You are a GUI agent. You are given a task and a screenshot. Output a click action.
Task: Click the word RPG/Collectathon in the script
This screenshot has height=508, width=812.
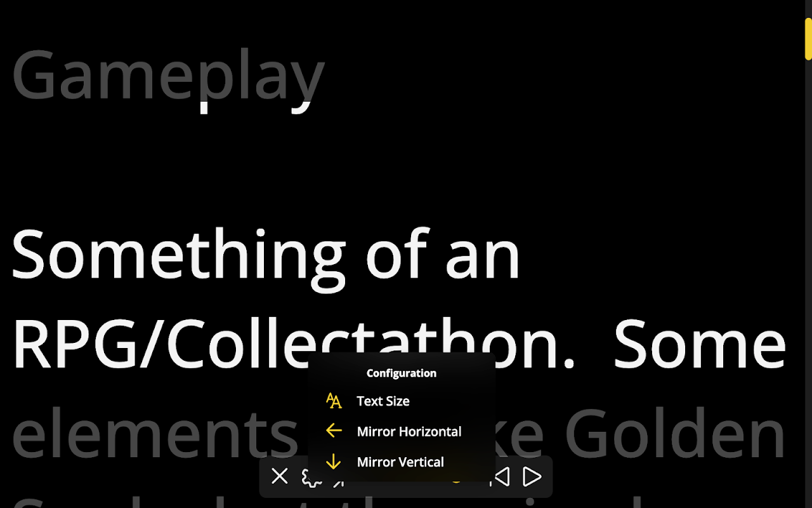(293, 344)
